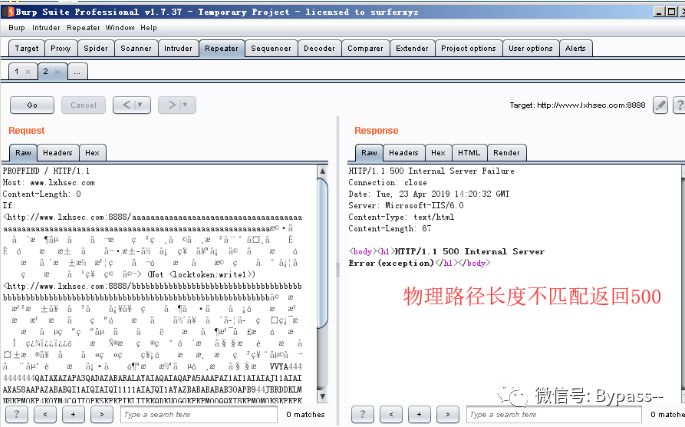Screen dimensions: 685x427
Task: Show the response Headers view tab
Action: tap(404, 153)
